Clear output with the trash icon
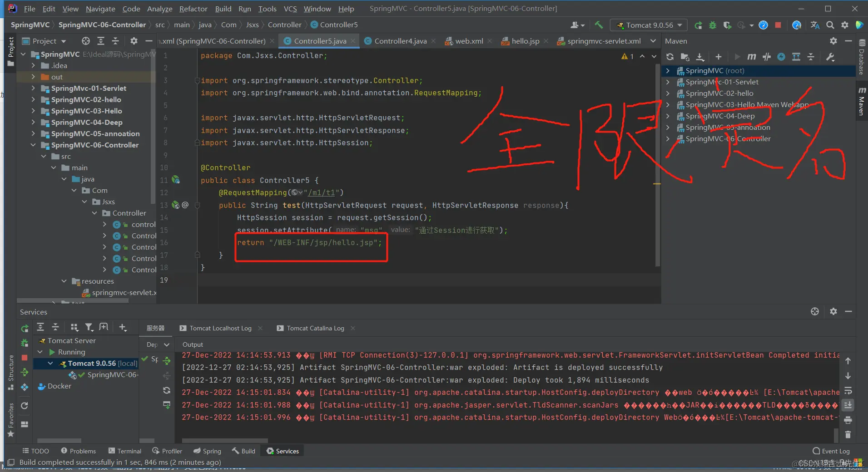 [x=848, y=435]
